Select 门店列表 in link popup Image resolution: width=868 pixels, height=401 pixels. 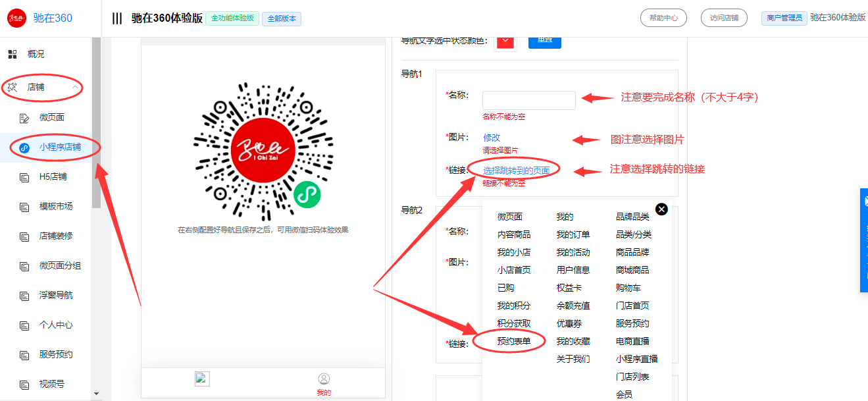pos(632,377)
